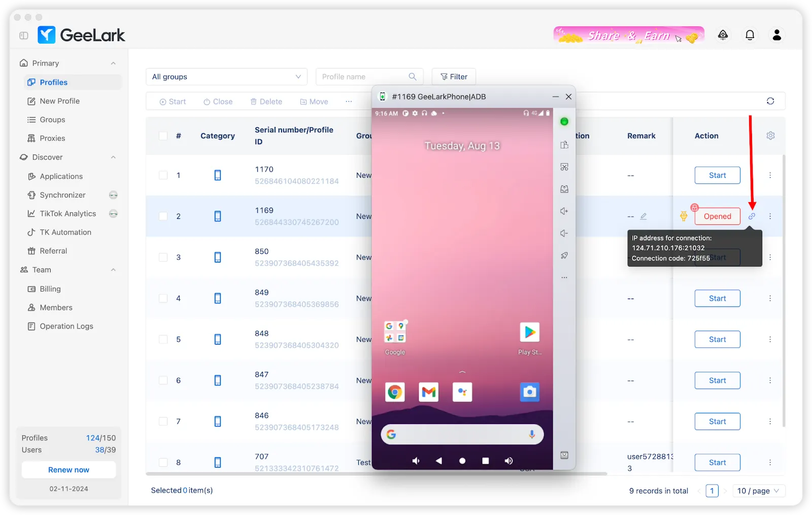Image resolution: width=812 pixels, height=515 pixels.
Task: Click the Renew now button
Action: click(69, 470)
